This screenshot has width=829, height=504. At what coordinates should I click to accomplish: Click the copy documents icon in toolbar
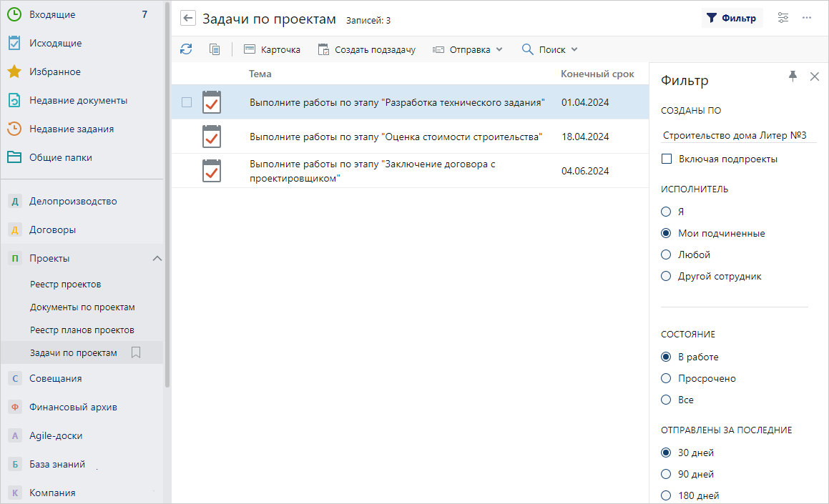pos(215,49)
